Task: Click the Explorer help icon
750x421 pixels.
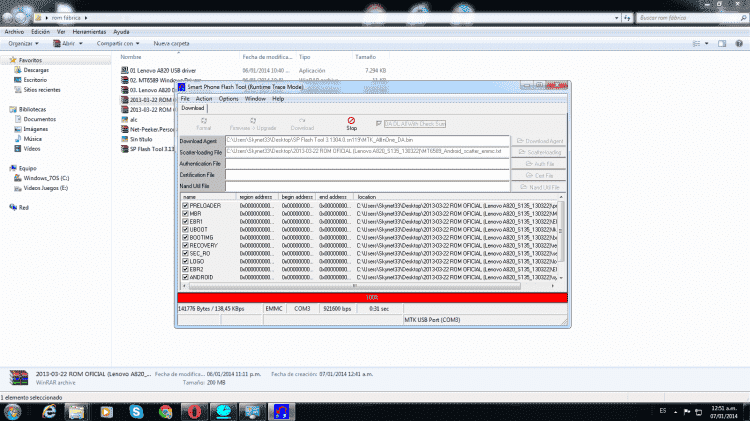Action: [x=739, y=44]
